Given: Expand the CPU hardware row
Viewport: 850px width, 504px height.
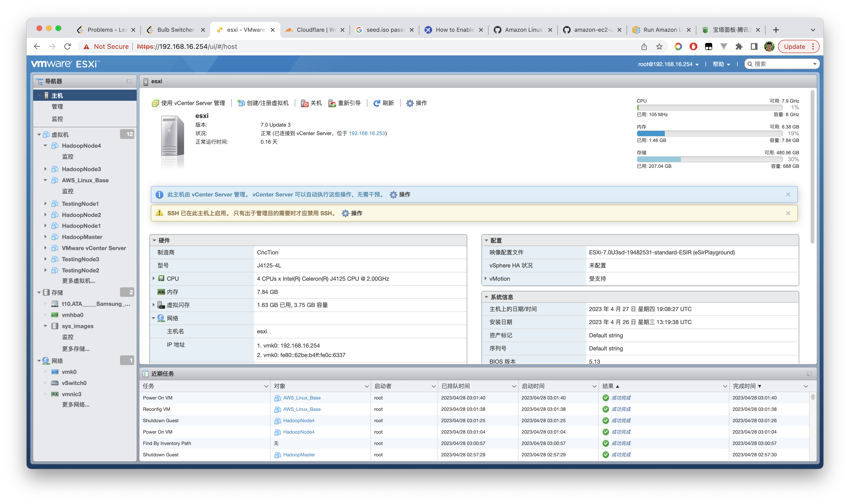Looking at the screenshot, I should coord(153,279).
